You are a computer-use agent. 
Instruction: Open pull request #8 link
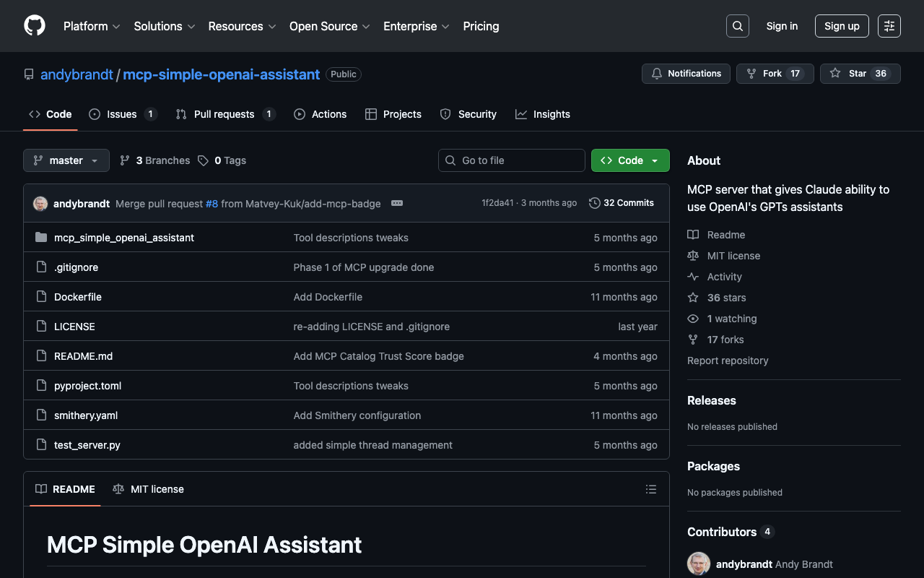point(212,204)
